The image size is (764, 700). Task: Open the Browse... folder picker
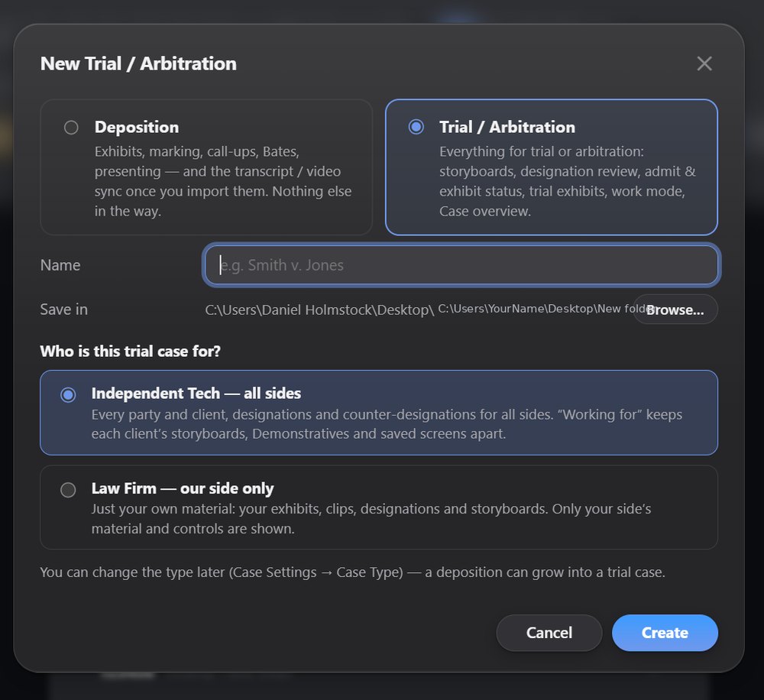coord(675,309)
